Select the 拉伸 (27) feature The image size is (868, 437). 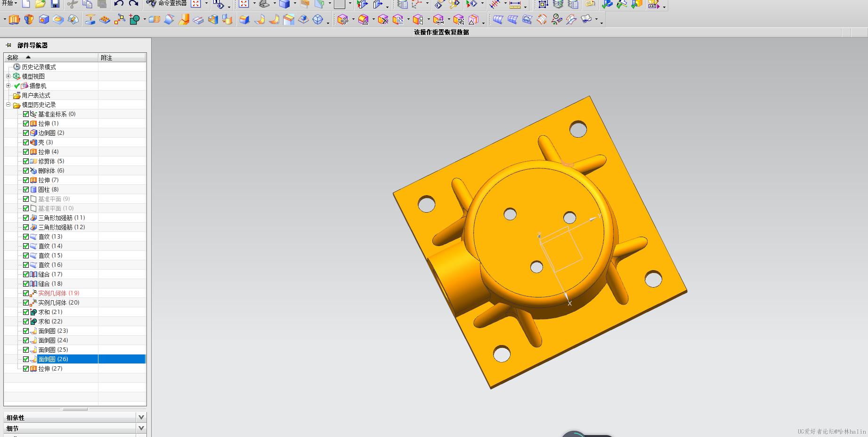pos(50,369)
